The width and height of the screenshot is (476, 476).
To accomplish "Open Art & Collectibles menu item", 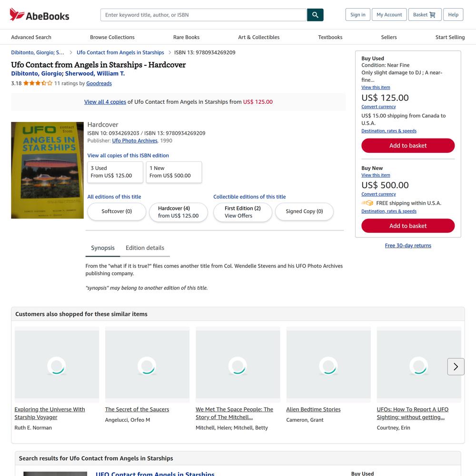I will pyautogui.click(x=258, y=37).
